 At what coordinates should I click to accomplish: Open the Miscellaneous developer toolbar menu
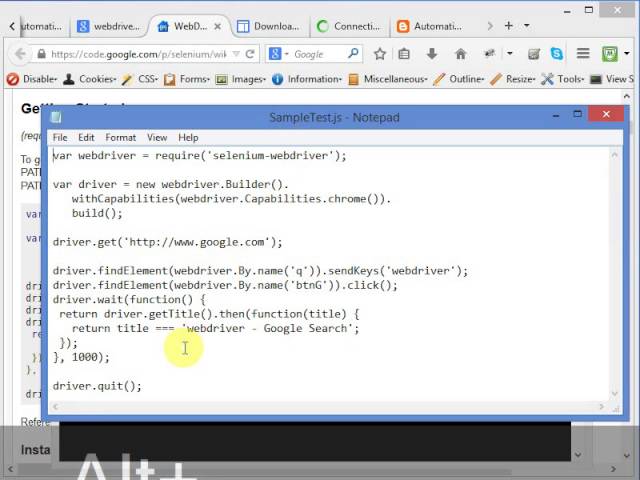pyautogui.click(x=388, y=79)
